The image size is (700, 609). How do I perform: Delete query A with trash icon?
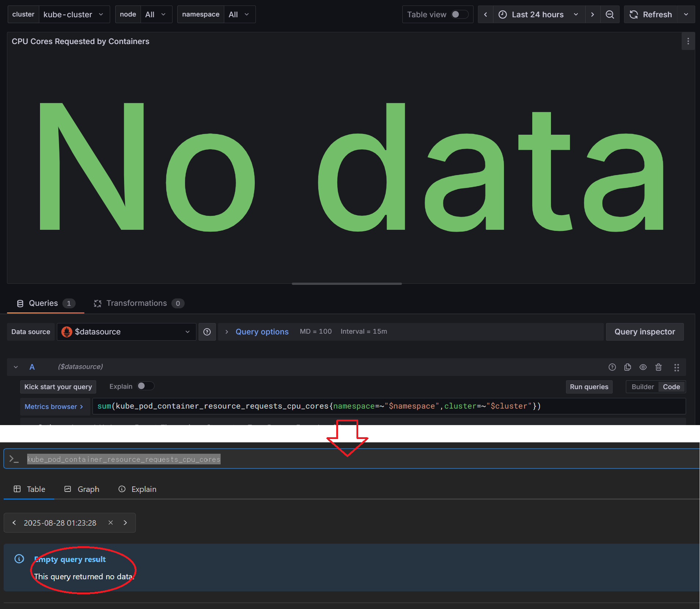pos(659,367)
